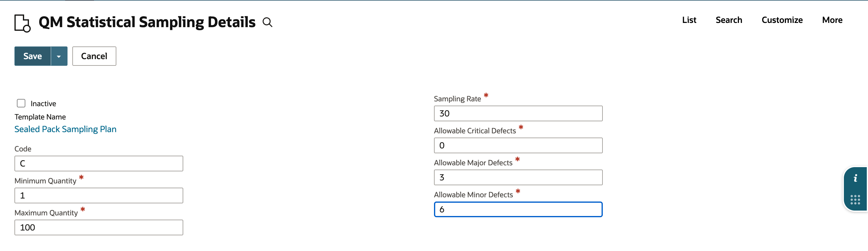Viewport: 868px width, 251px height.
Task: Toggle the Inactive checkbox
Action: pos(21,103)
